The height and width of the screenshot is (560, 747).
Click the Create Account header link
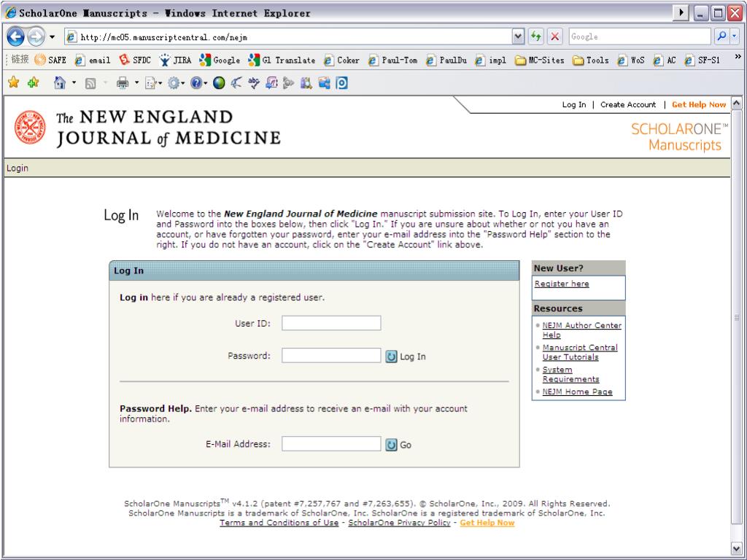(628, 105)
